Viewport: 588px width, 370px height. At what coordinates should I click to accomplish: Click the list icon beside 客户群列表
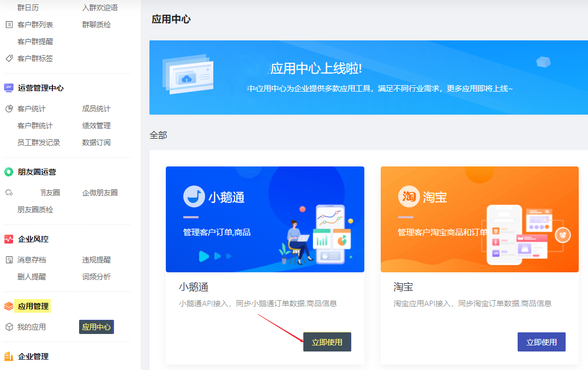click(x=9, y=25)
